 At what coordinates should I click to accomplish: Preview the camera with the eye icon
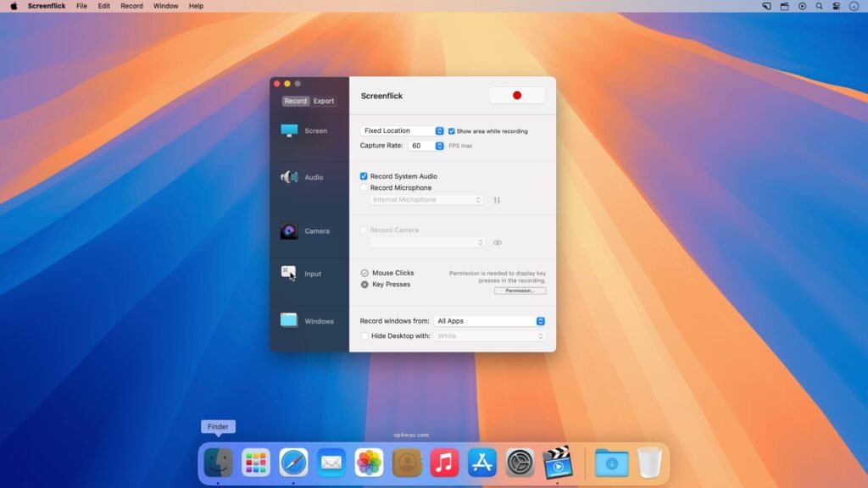(498, 242)
